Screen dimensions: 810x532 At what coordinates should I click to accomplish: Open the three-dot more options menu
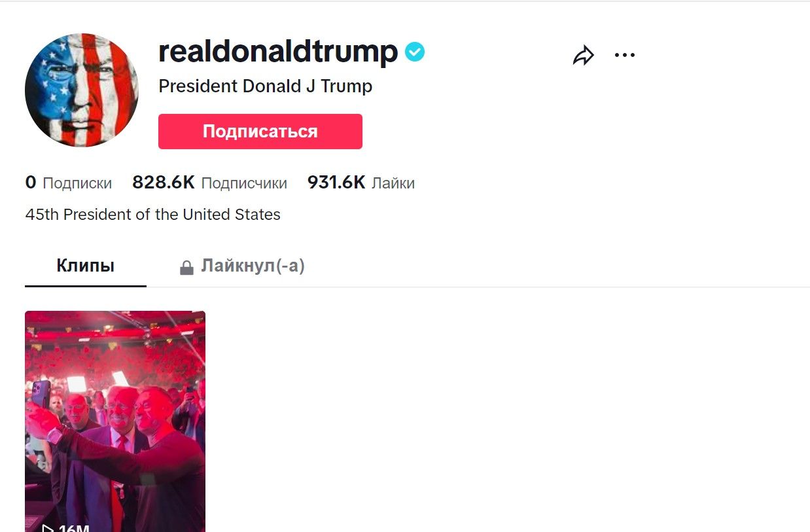624,56
